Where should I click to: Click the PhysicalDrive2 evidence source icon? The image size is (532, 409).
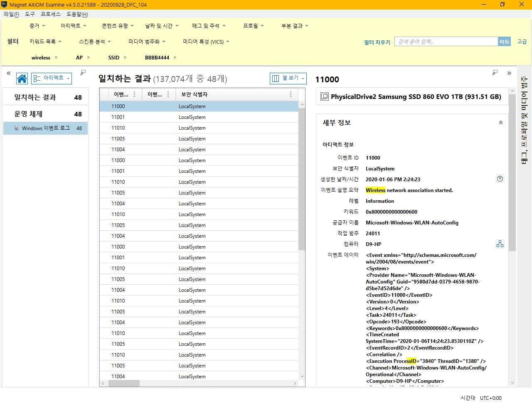(324, 97)
